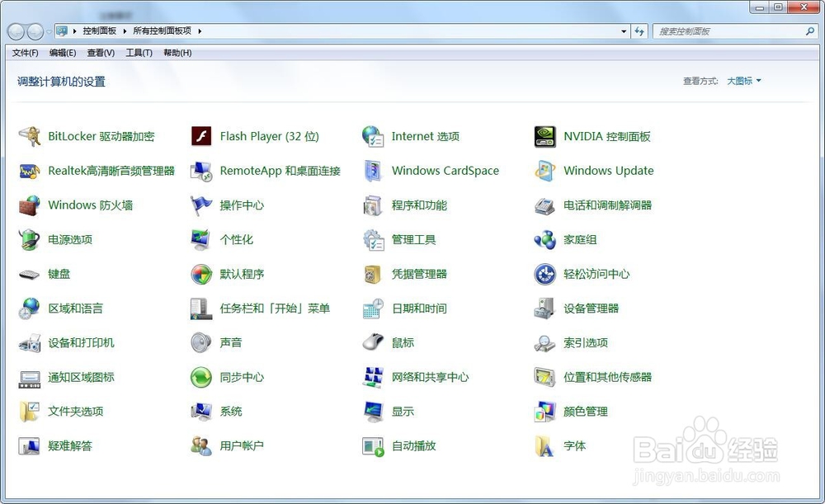825x504 pixels.
Task: Open the 文件夹选项 link
Action: 76,412
